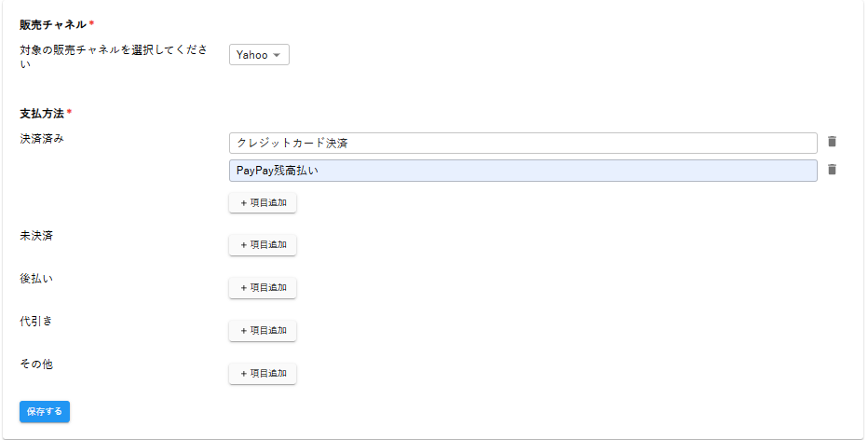This screenshot has height=440, width=868.
Task: Delete the PayPay残高払い payment entry
Action: tap(832, 170)
